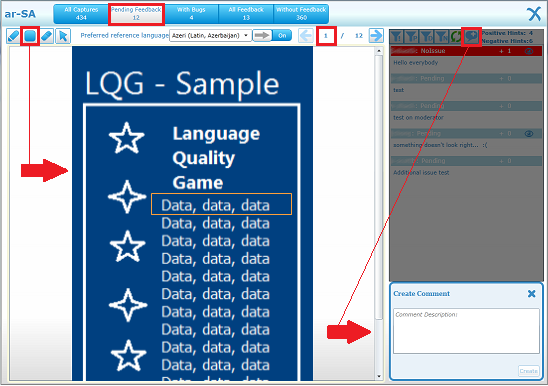
Task: Click the '+ 0' vote above 'test' comment
Action: [x=505, y=78]
